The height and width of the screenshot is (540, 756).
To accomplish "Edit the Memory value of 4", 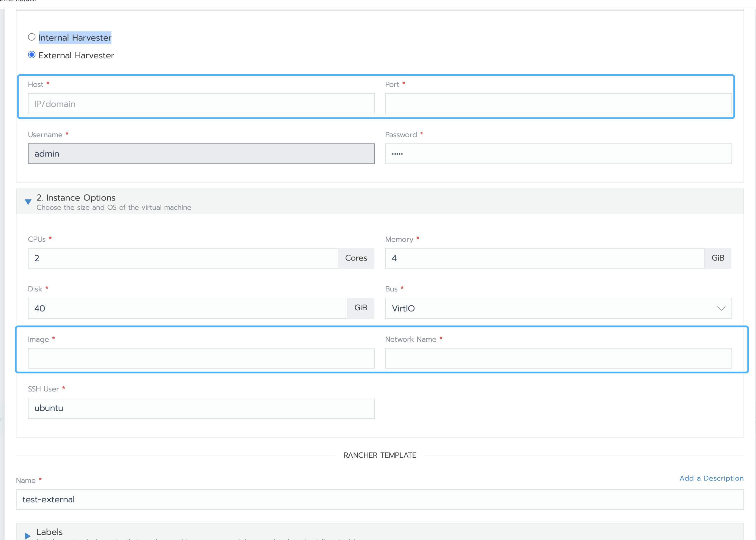I will coord(544,258).
